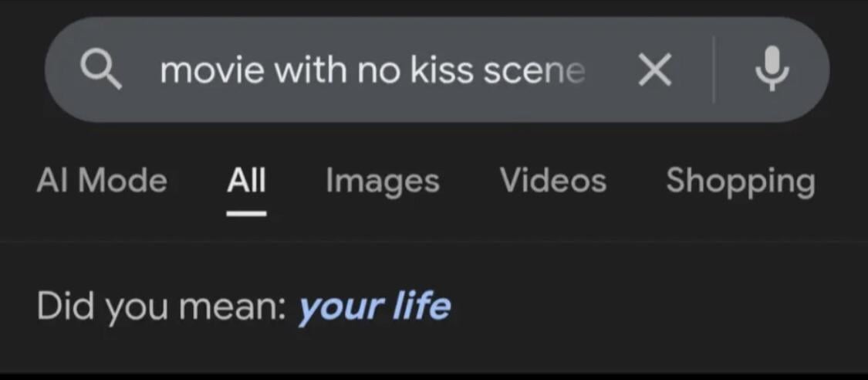Tap the mic button in search bar
Viewport: 868px width, 380px height.
(x=772, y=70)
